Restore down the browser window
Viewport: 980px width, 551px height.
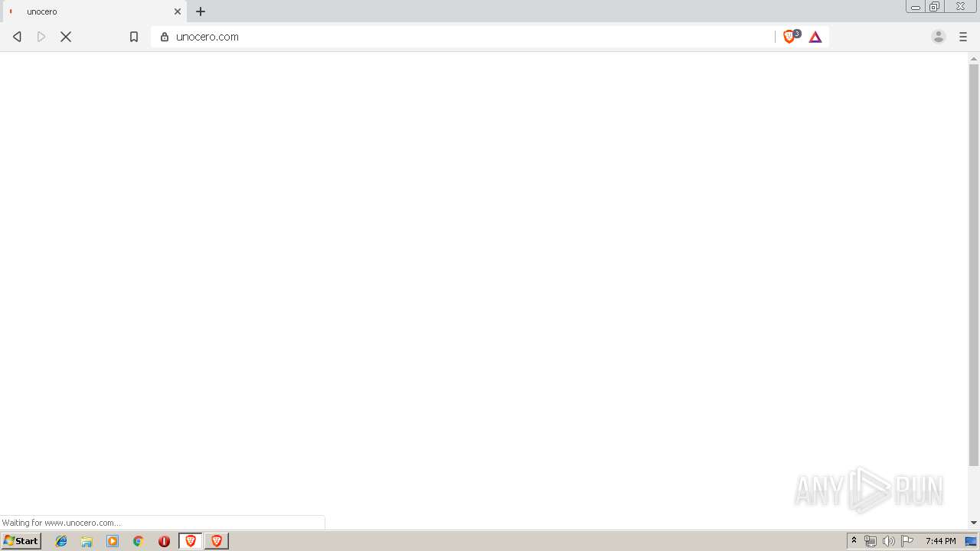click(935, 6)
